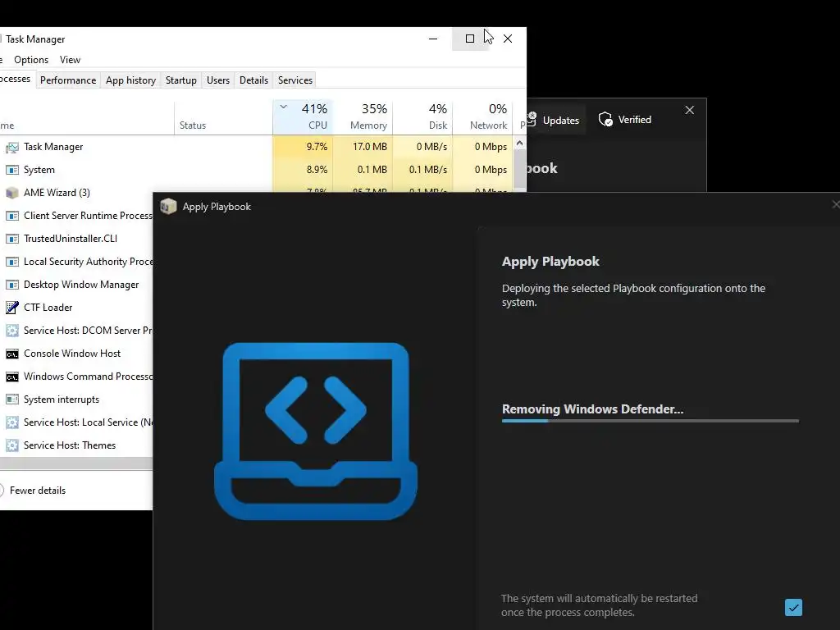Open the Options menu in Task Manager
840x630 pixels.
(31, 59)
